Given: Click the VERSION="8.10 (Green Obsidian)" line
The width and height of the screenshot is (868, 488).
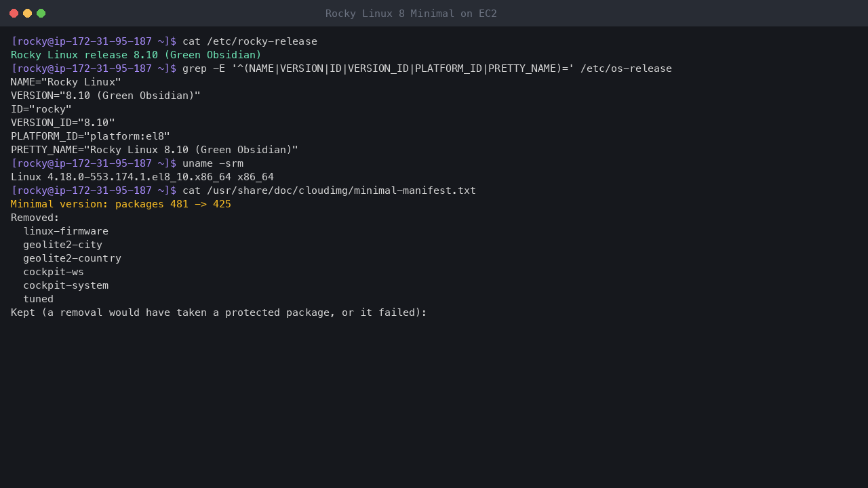Looking at the screenshot, I should [106, 96].
